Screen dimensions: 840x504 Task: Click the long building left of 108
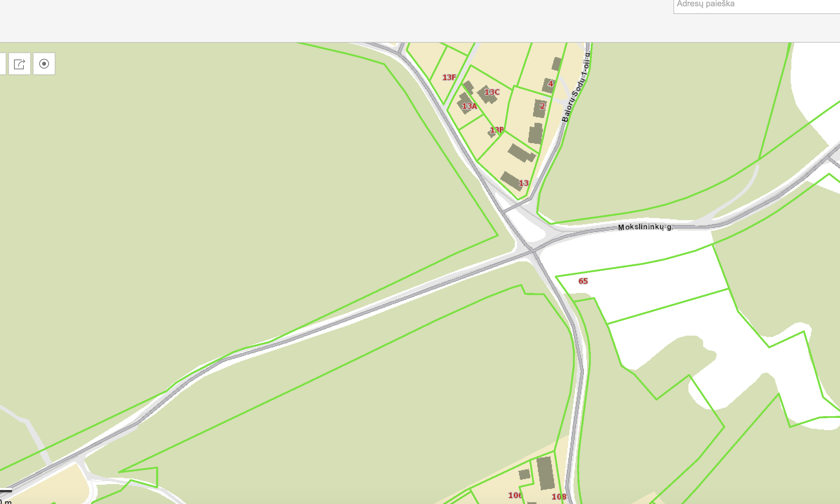[546, 473]
